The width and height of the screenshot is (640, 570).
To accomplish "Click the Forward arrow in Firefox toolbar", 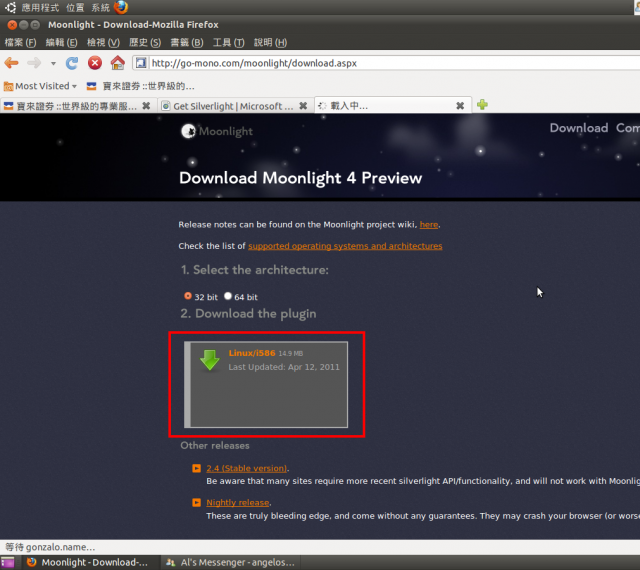I will click(34, 63).
